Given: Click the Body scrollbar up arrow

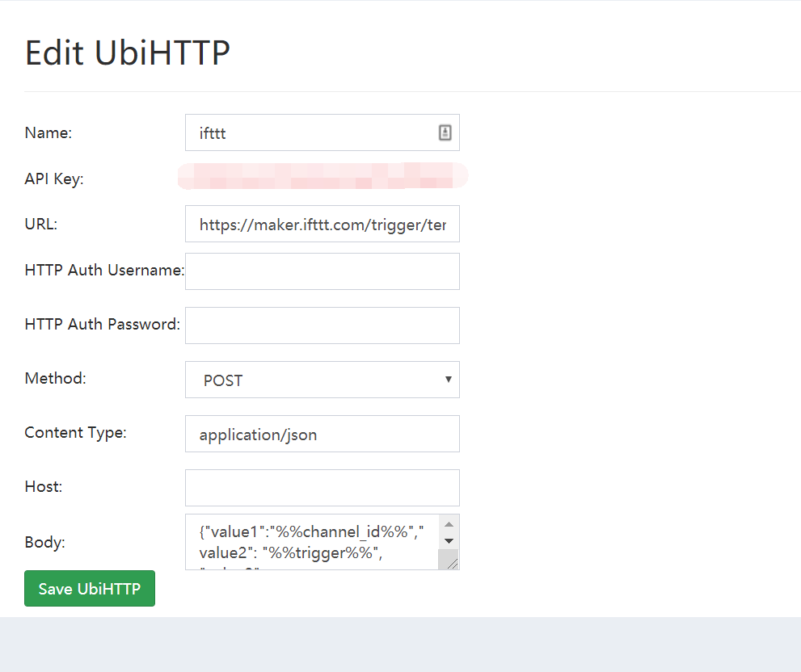Looking at the screenshot, I should click(449, 524).
